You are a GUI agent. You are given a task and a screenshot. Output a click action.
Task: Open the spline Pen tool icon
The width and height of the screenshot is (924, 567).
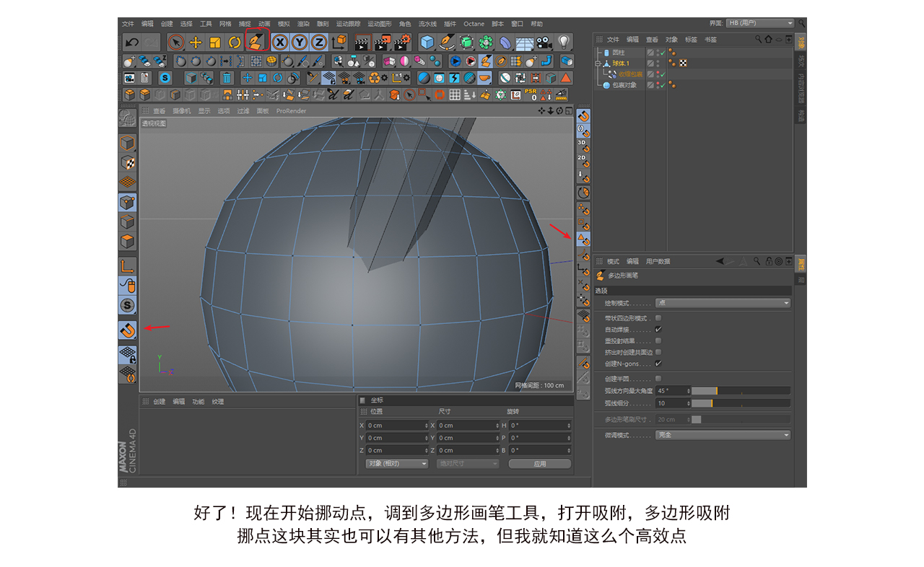[x=448, y=43]
